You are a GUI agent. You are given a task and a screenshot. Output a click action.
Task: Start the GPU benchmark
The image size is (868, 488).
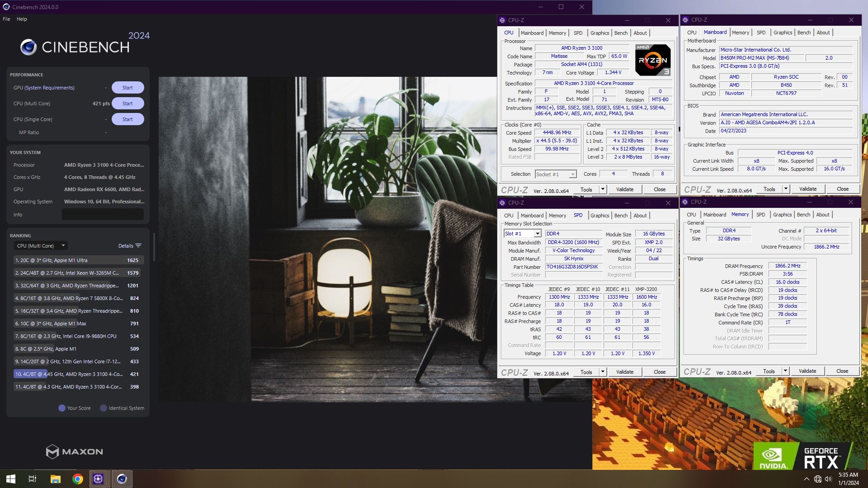point(127,88)
